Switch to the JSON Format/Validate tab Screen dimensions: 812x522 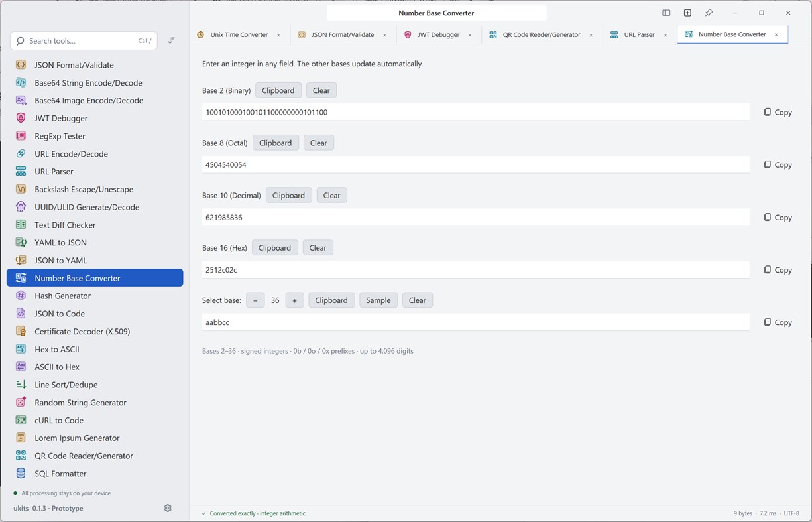(x=342, y=34)
